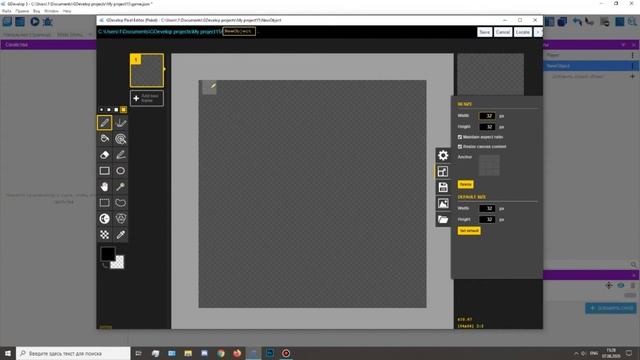Viewport: 640px width, 360px height.
Task: Toggle Maintain aspect ratio checkbox
Action: tap(460, 137)
